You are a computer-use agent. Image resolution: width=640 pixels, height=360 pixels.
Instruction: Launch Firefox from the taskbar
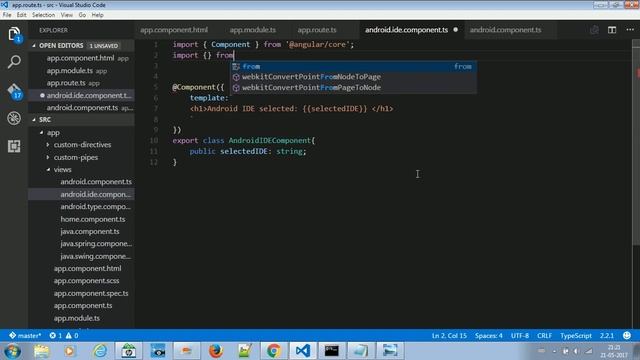point(216,351)
